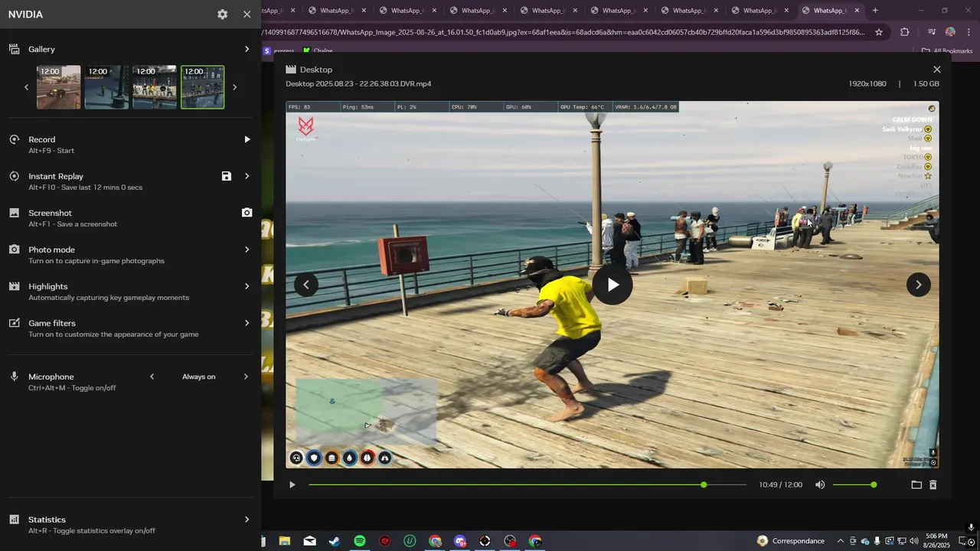The width and height of the screenshot is (980, 551).
Task: Click the Photo mode camera icon
Action: 14,249
